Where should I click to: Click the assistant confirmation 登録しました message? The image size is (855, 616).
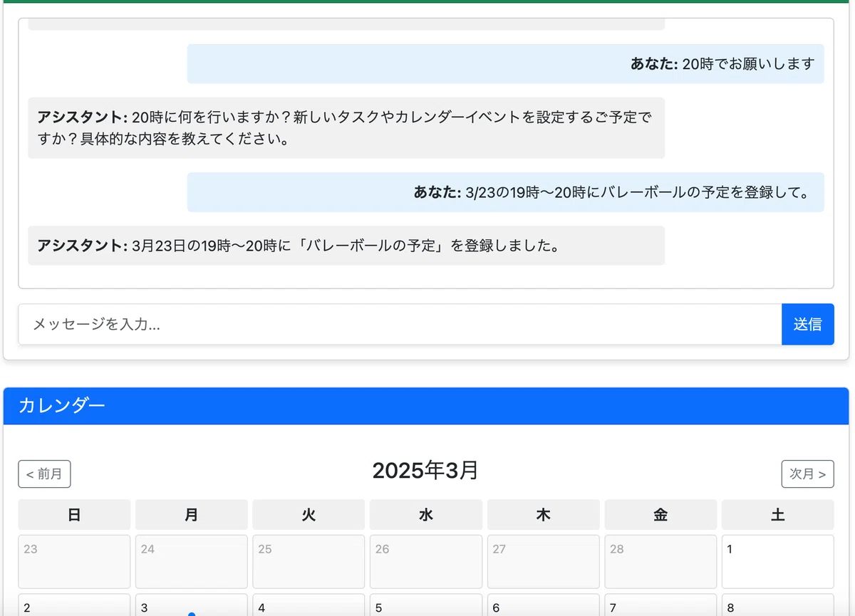346,246
